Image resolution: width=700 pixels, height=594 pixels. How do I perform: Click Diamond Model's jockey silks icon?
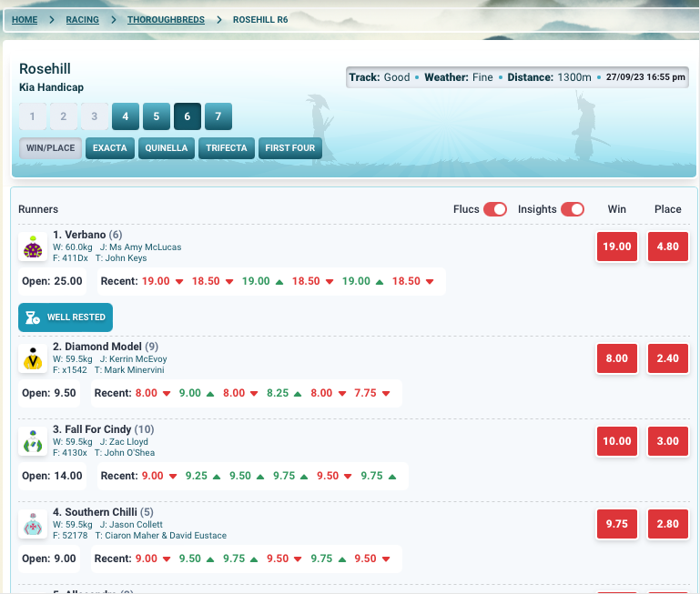[33, 358]
